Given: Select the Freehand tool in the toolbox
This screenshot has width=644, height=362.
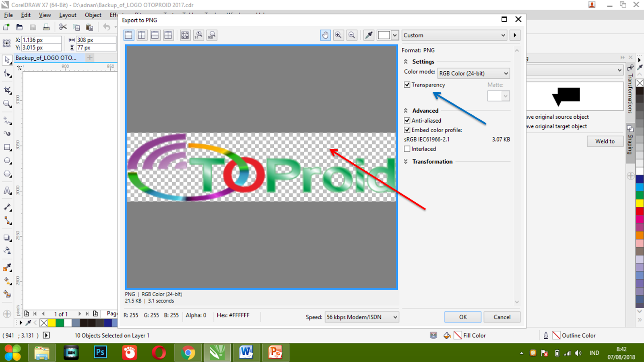Looking at the screenshot, I should pyautogui.click(x=7, y=120).
